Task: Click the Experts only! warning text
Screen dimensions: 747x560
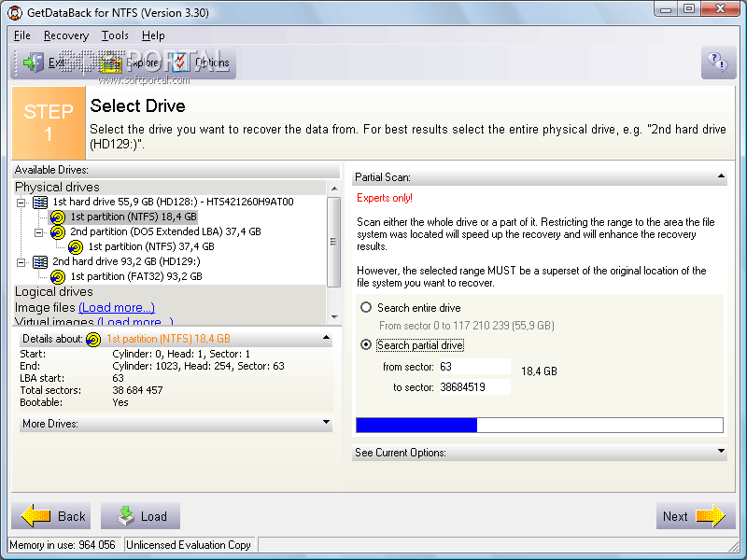Action: 385,198
